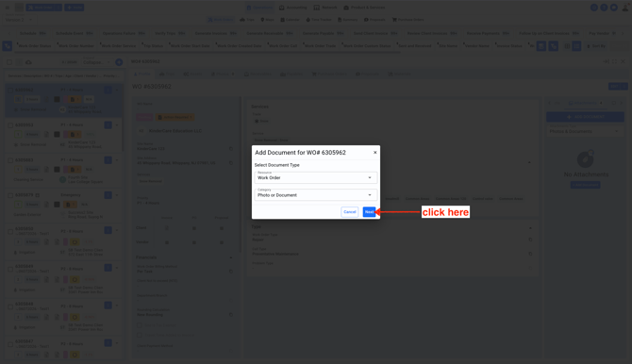Open the Vendor Name filter
The height and width of the screenshot is (364, 632).
pyautogui.click(x=476, y=46)
